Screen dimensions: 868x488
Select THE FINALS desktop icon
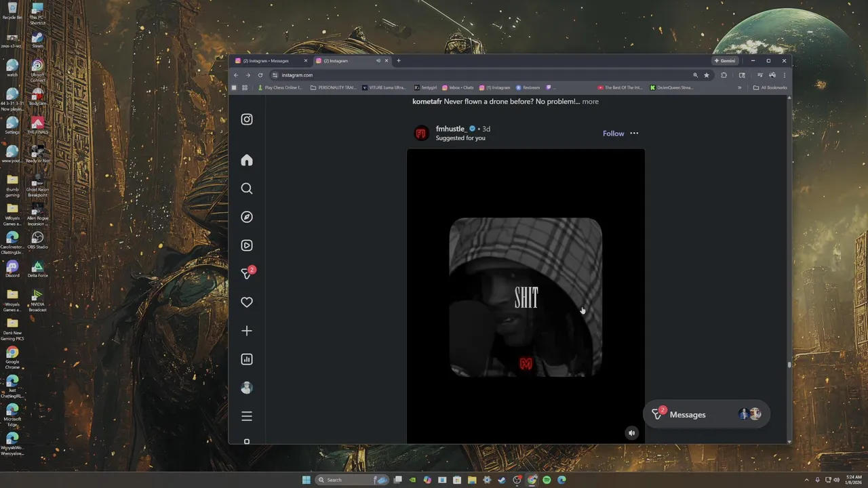(x=37, y=125)
